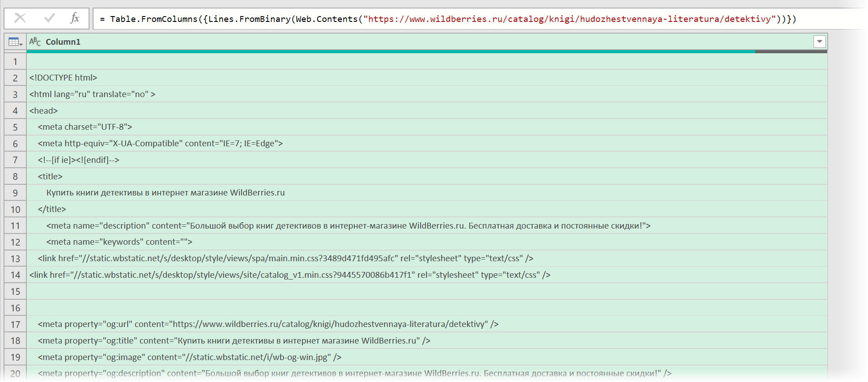The image size is (868, 382).
Task: Select the og:image meta cell
Action: 427,357
